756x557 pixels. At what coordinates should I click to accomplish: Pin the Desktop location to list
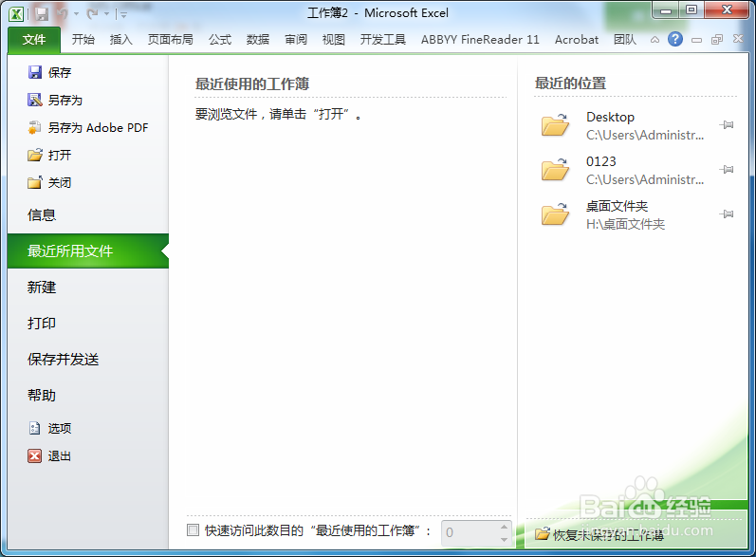pos(727,125)
